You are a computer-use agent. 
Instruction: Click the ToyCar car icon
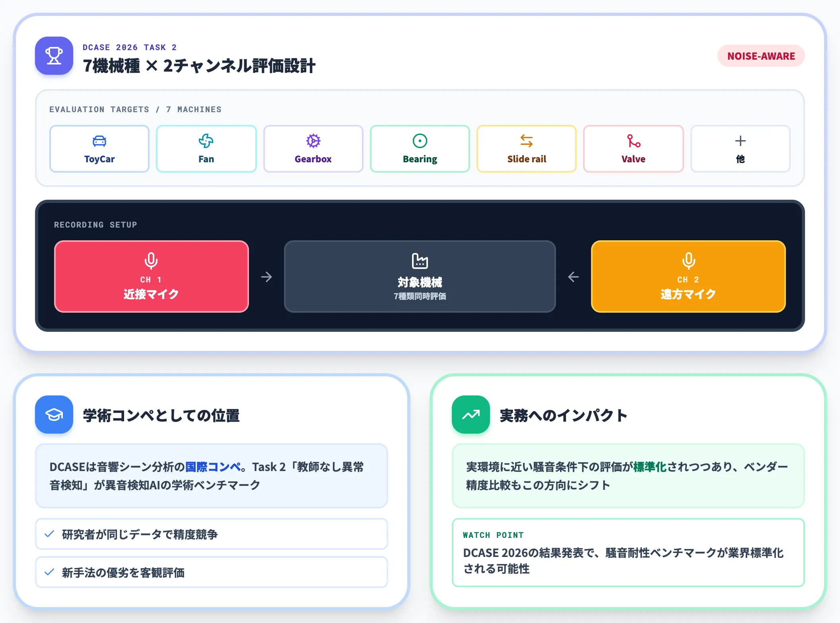99,141
